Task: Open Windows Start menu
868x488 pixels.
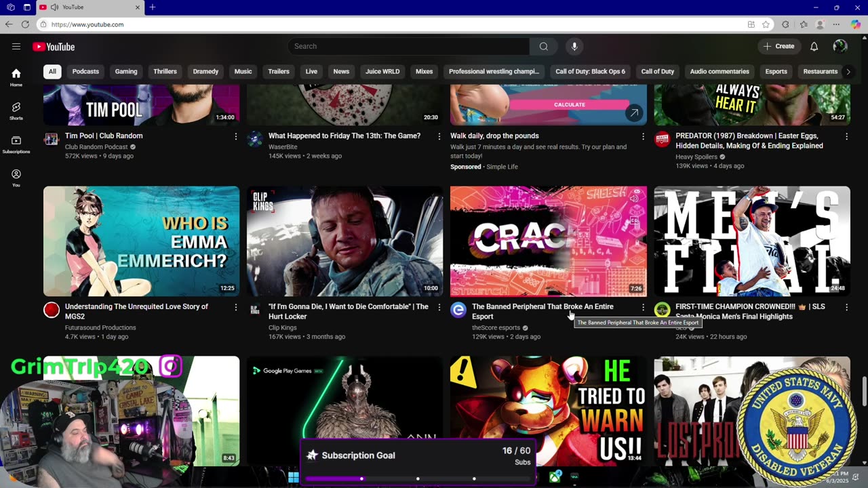Action: 293,477
